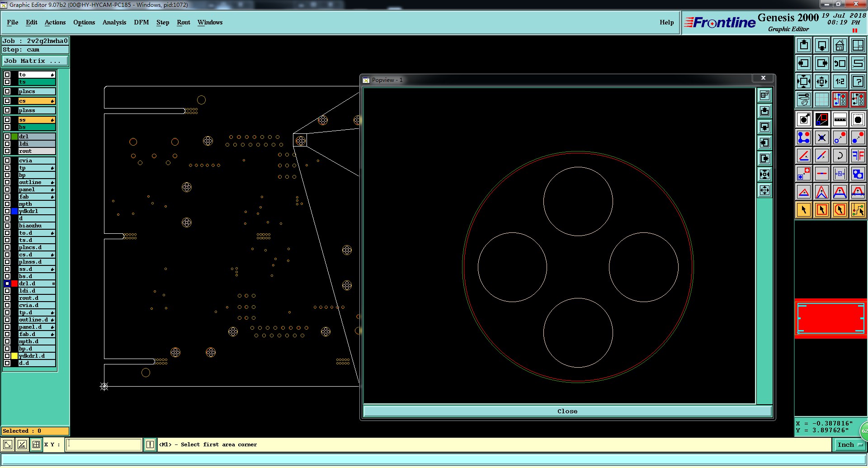Click the tools and wrench settings icon
The height and width of the screenshot is (468, 868).
(x=804, y=99)
